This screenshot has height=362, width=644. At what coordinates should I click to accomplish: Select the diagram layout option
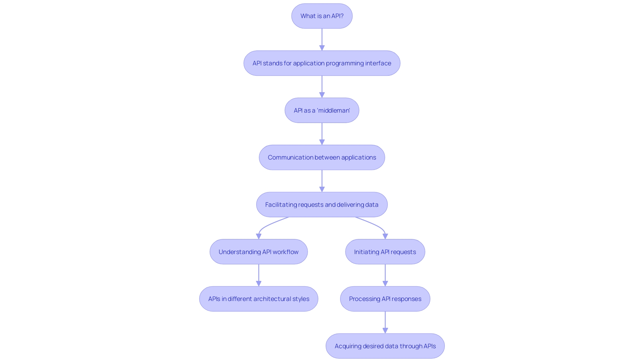[x=322, y=16]
